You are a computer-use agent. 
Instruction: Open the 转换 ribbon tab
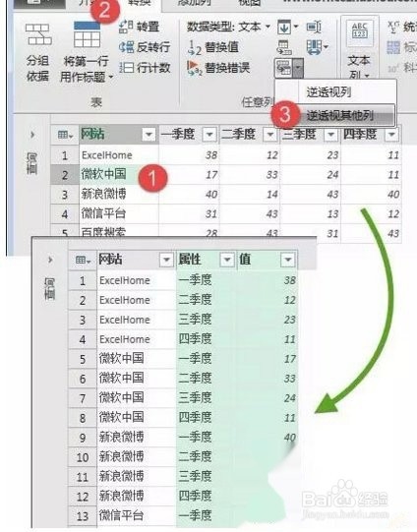click(140, 3)
